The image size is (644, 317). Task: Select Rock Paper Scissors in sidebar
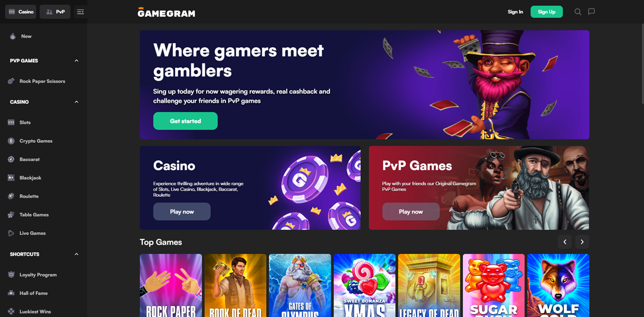click(42, 81)
